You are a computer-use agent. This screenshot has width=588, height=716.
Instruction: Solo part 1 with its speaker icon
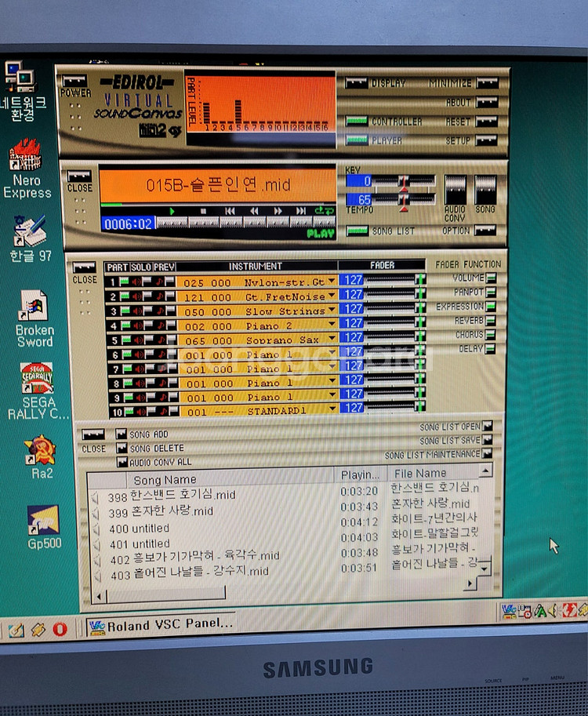click(136, 282)
